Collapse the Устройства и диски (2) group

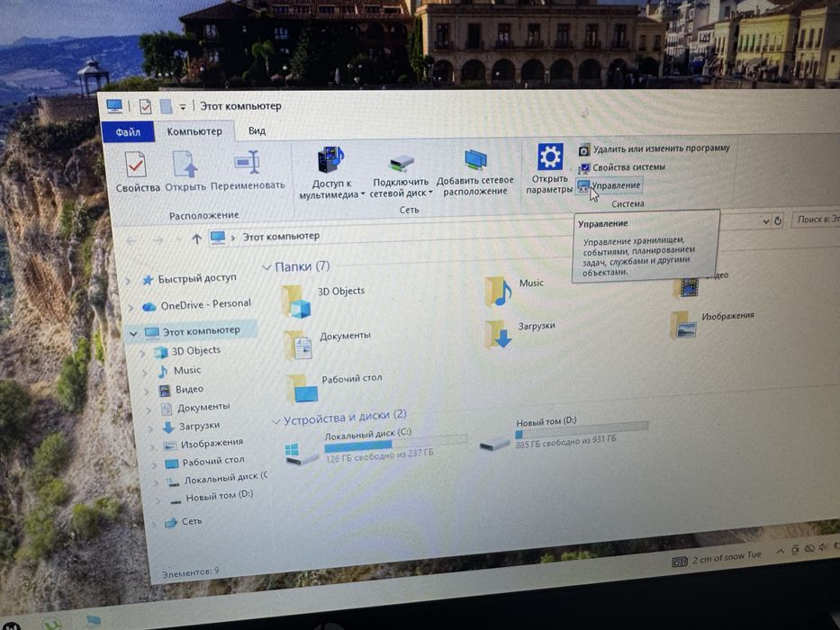coord(275,421)
